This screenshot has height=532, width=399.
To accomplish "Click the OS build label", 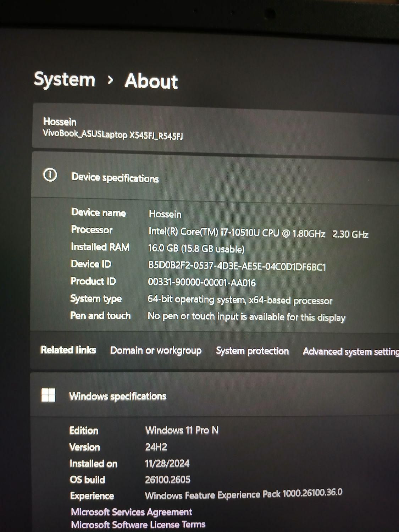I will (87, 480).
